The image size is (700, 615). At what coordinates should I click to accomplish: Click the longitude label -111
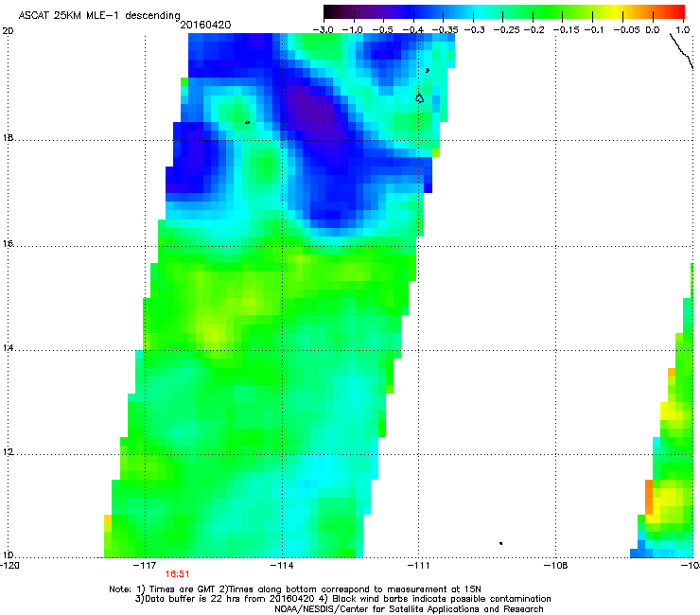click(418, 566)
